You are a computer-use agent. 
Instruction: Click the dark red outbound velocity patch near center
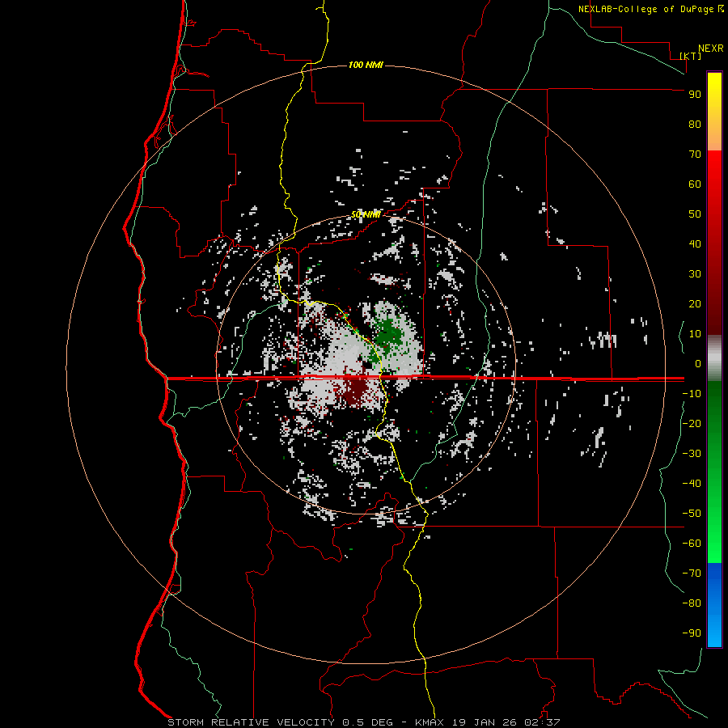click(x=357, y=390)
